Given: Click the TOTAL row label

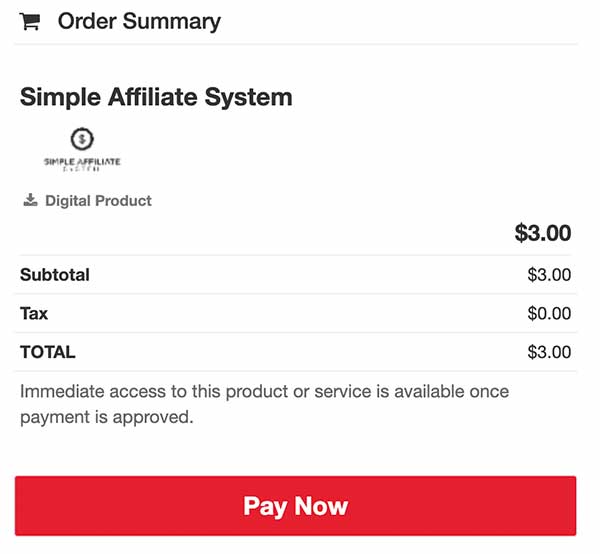Looking at the screenshot, I should (48, 352).
